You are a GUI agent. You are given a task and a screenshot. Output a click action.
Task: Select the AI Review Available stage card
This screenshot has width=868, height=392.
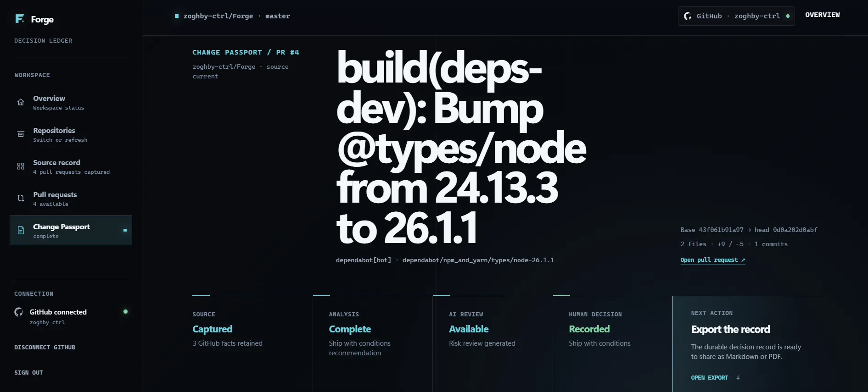click(493, 344)
